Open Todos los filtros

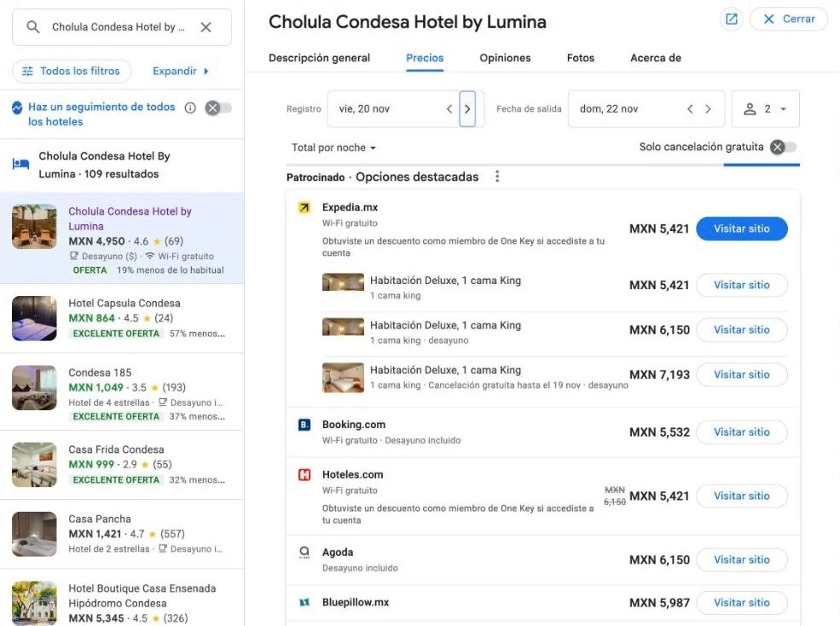72,71
